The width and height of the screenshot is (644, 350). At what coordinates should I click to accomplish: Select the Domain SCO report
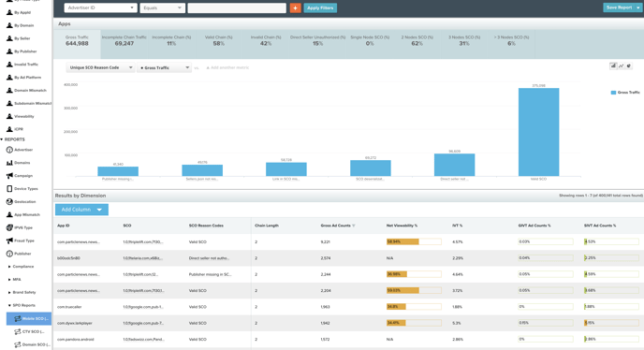pyautogui.click(x=32, y=344)
